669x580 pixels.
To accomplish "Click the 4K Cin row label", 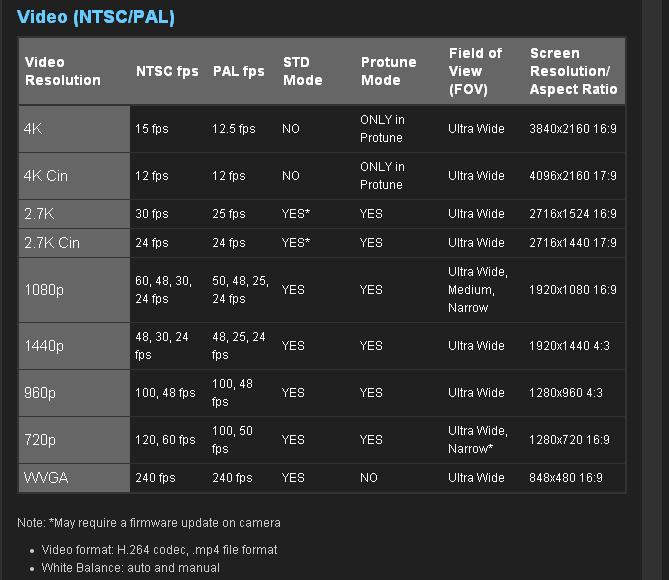I will (46, 176).
